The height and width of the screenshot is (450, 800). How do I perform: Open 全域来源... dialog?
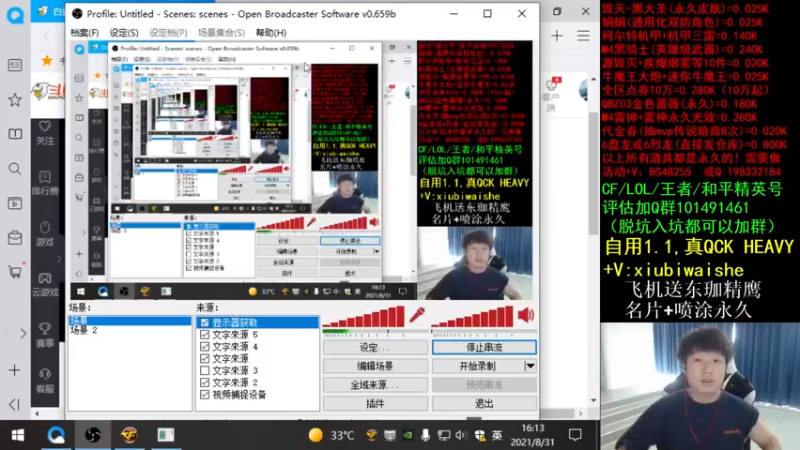click(x=375, y=385)
